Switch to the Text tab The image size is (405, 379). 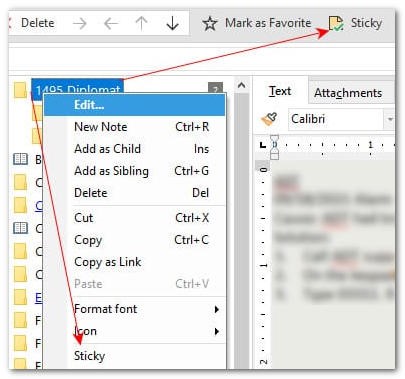tap(280, 91)
